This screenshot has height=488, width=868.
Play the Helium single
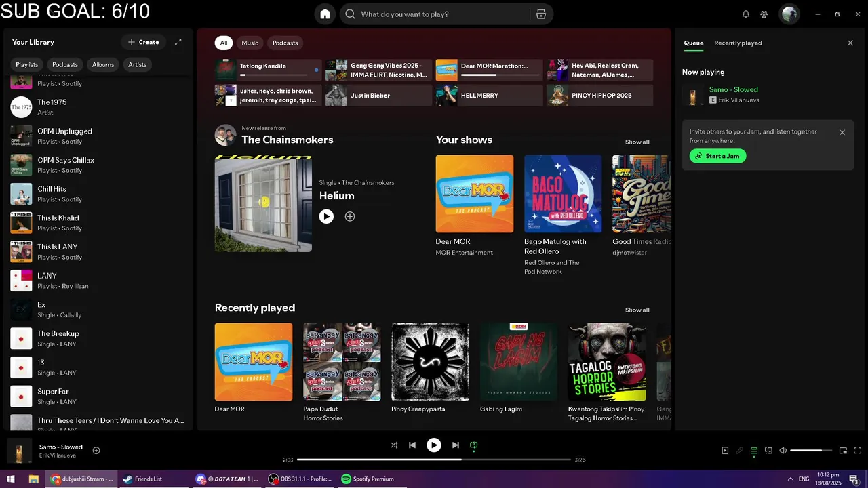pyautogui.click(x=326, y=216)
